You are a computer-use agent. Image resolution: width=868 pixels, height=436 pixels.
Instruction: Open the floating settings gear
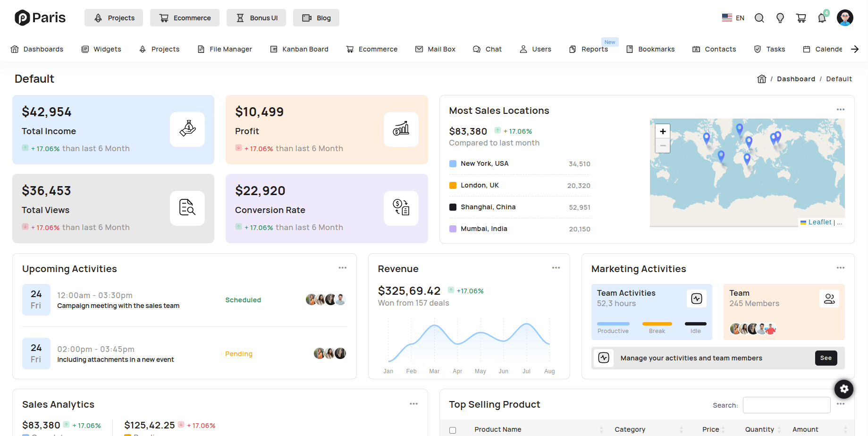(x=844, y=389)
